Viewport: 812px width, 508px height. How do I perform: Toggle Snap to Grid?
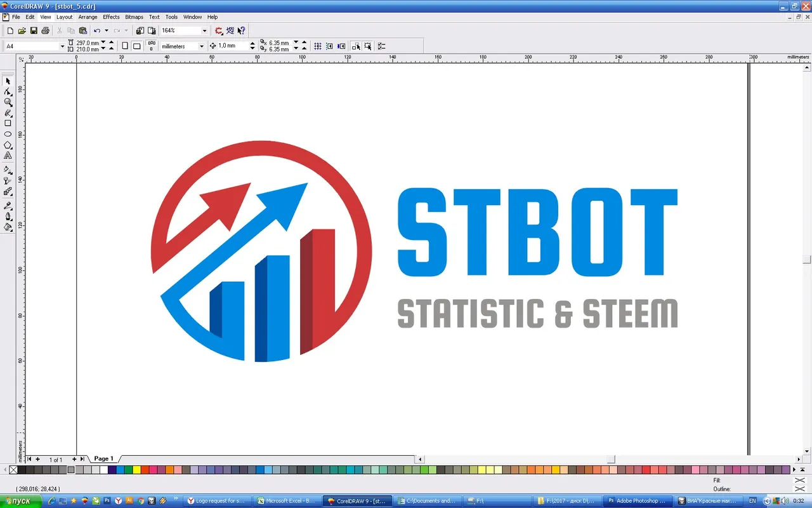[x=318, y=46]
